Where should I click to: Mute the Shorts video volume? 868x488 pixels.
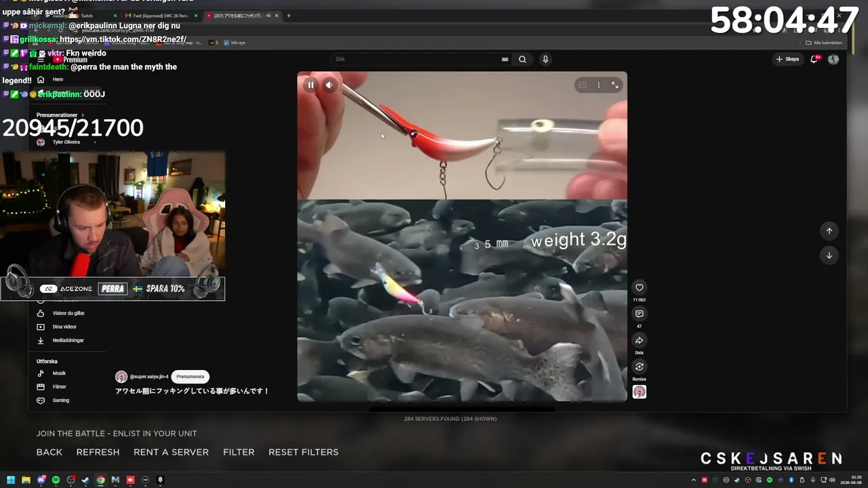point(329,85)
